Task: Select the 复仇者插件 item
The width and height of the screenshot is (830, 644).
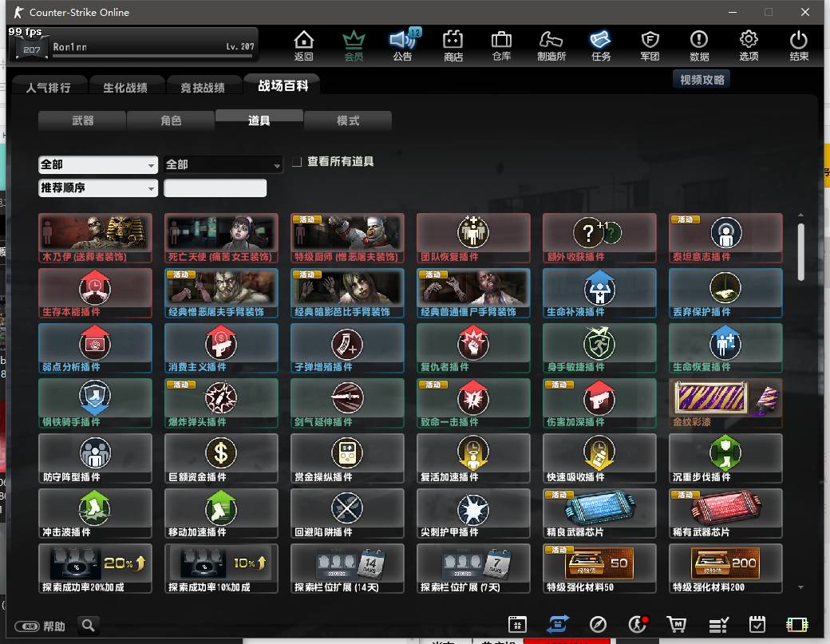Action: pos(473,348)
